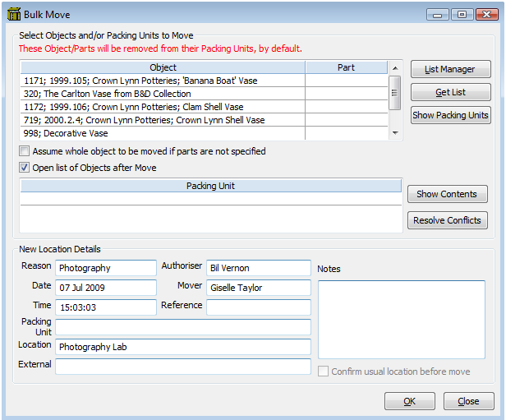Click the Packing Unit input field

click(183, 327)
